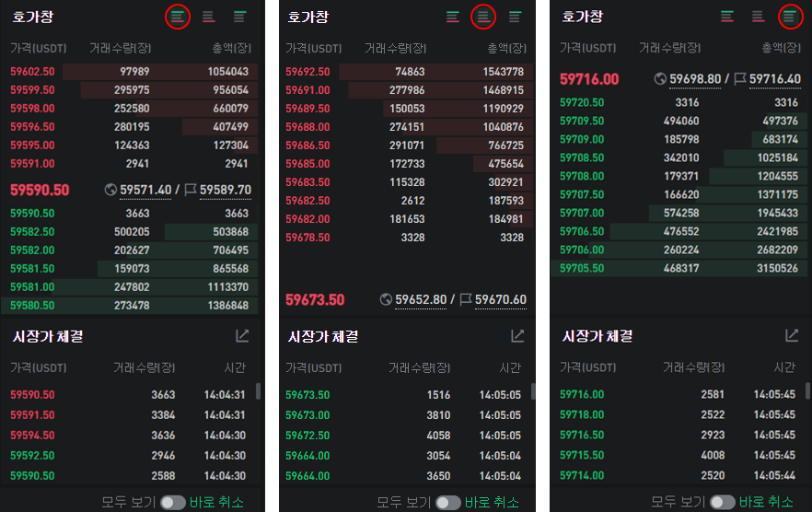Image resolution: width=812 pixels, height=512 pixels.
Task: Select buy order price 59708.00
Action: 582,176
